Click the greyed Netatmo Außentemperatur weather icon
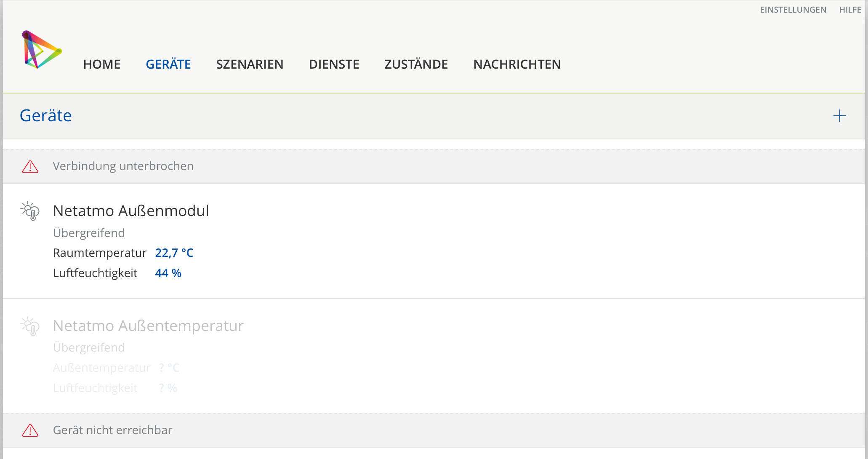 (30, 326)
